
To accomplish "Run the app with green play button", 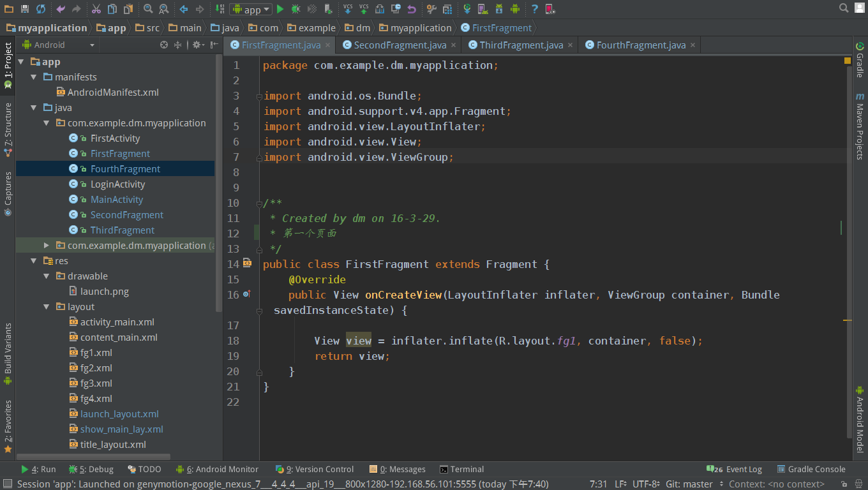I will coord(280,9).
